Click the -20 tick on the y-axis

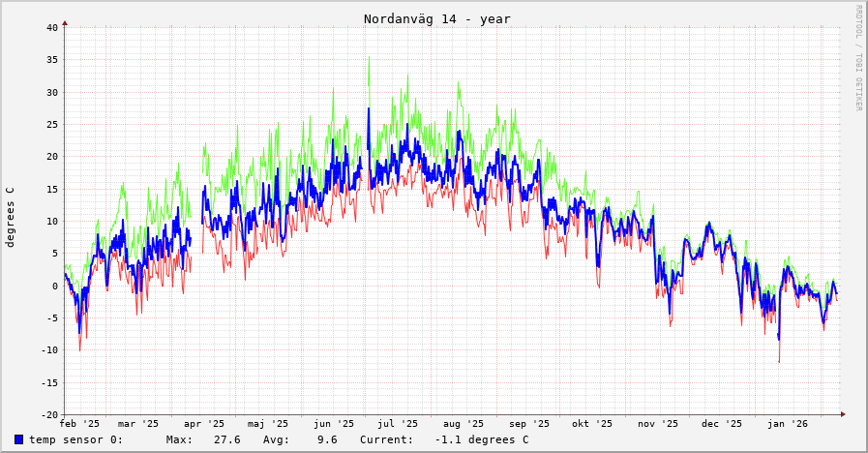coord(49,414)
